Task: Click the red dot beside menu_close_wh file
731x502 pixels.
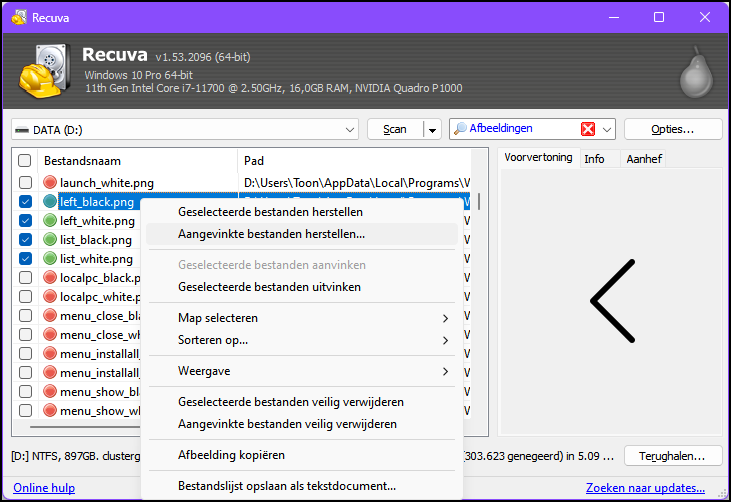Action: pyautogui.click(x=50, y=335)
